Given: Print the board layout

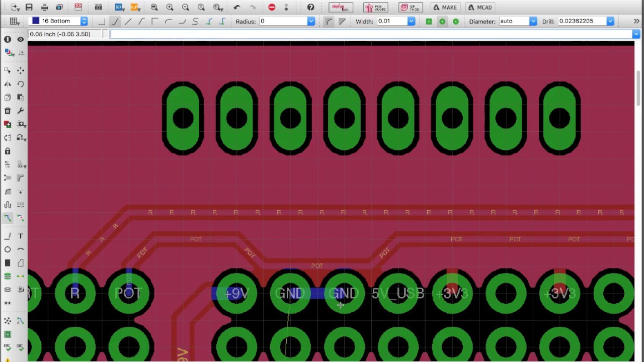Looking at the screenshot, I should point(45,8).
